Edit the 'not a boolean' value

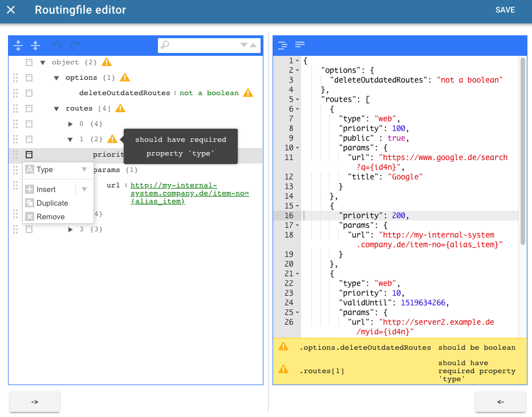click(209, 93)
